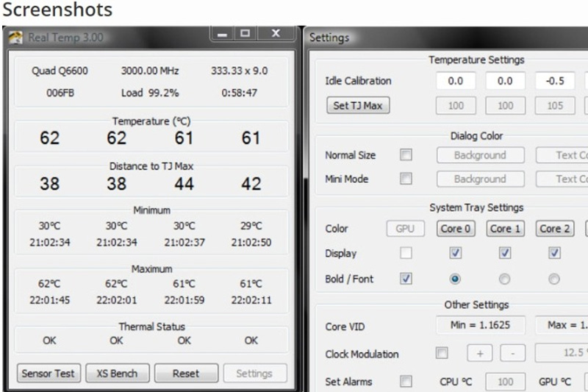Image resolution: width=588 pixels, height=392 pixels.
Task: Click the first TJ Max field showing 100
Action: point(456,106)
